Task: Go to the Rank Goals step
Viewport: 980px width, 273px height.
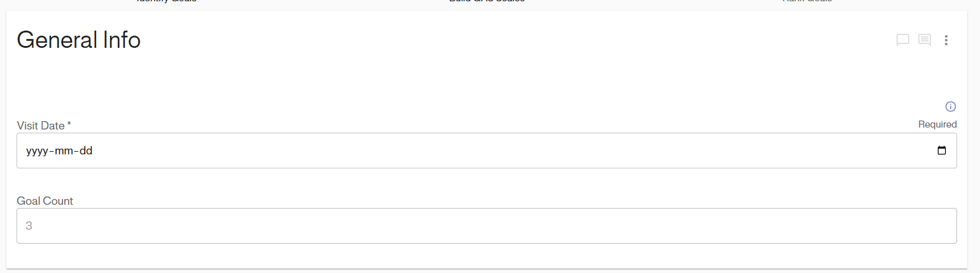Action: pyautogui.click(x=807, y=2)
